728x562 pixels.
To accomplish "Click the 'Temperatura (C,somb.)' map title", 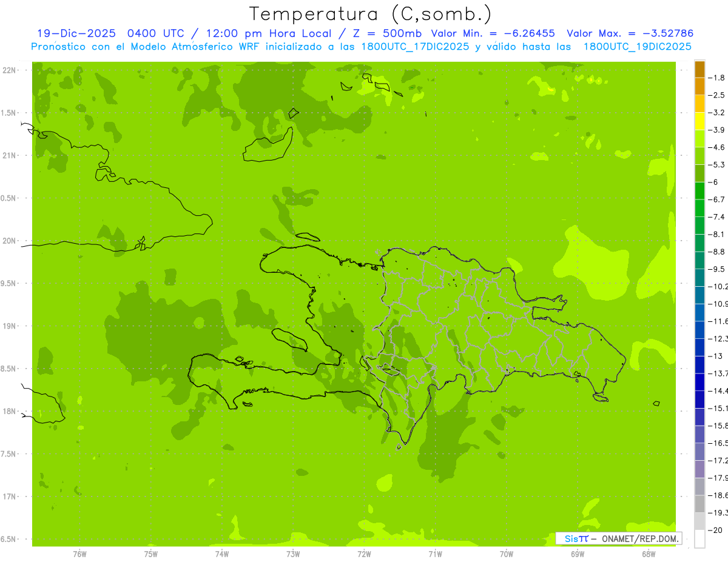I will 371,14.
